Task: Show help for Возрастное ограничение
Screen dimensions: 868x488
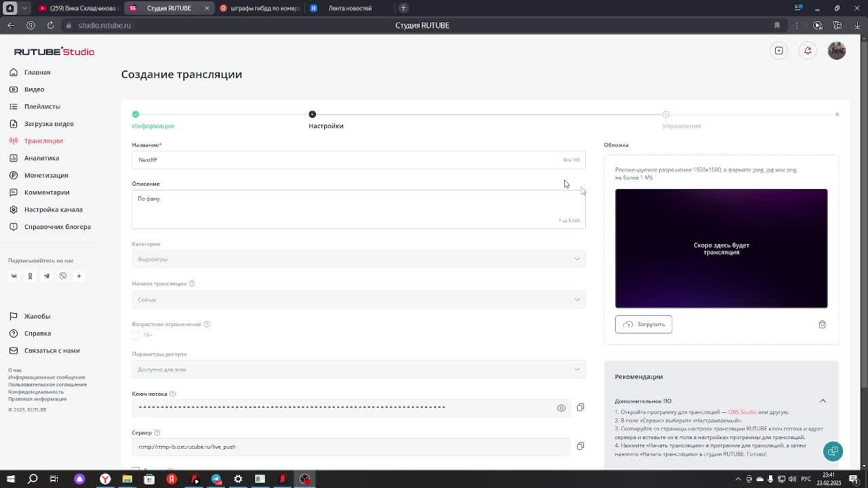Action: [x=207, y=324]
